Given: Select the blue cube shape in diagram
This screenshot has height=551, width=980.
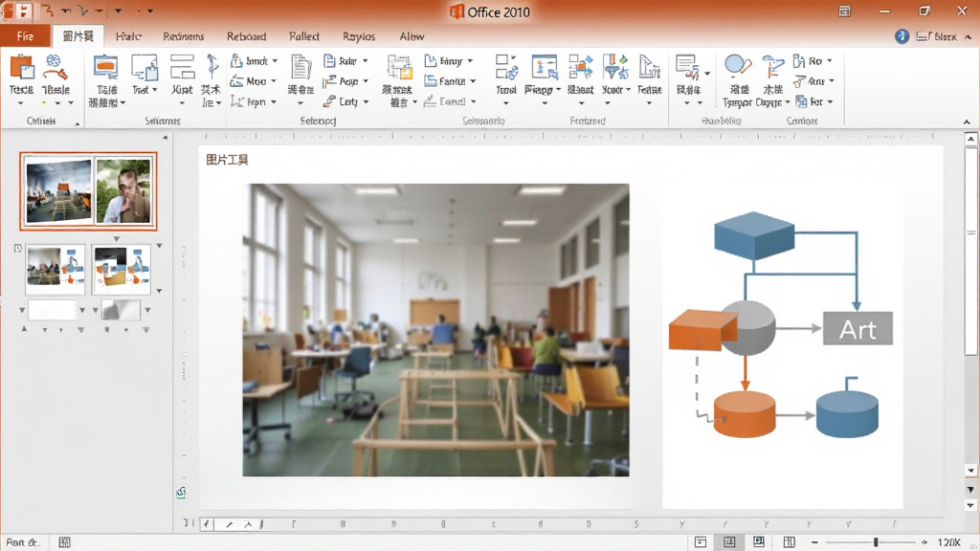Looking at the screenshot, I should (x=754, y=235).
